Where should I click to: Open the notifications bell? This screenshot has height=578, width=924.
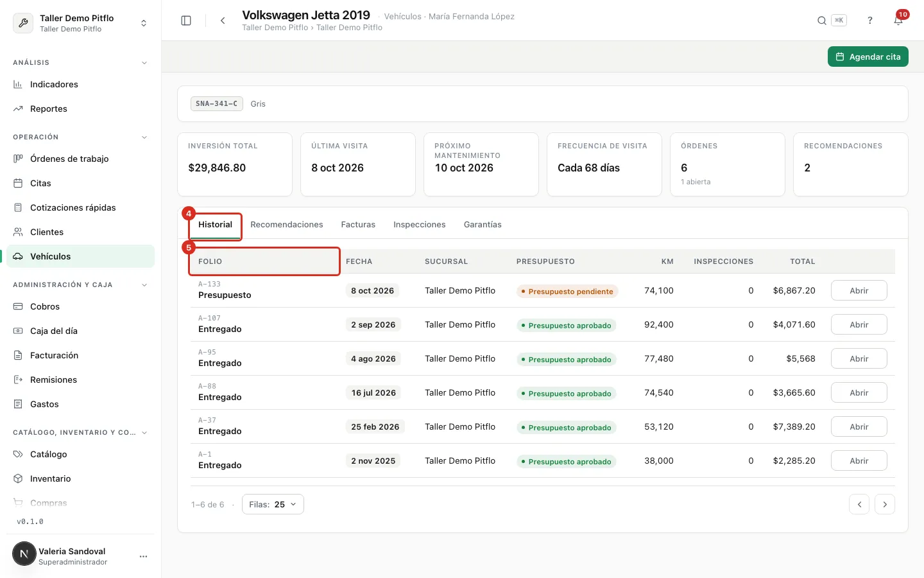pos(898,21)
